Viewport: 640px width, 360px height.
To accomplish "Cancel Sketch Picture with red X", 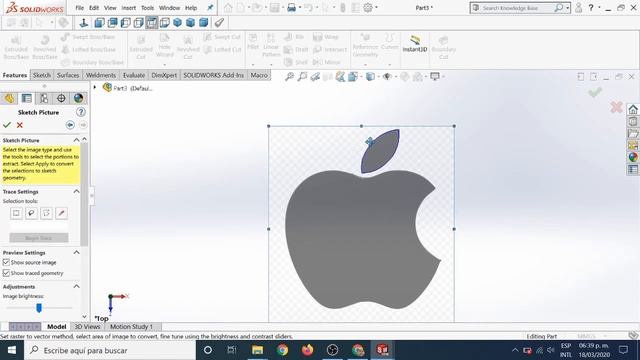I will click(x=20, y=125).
